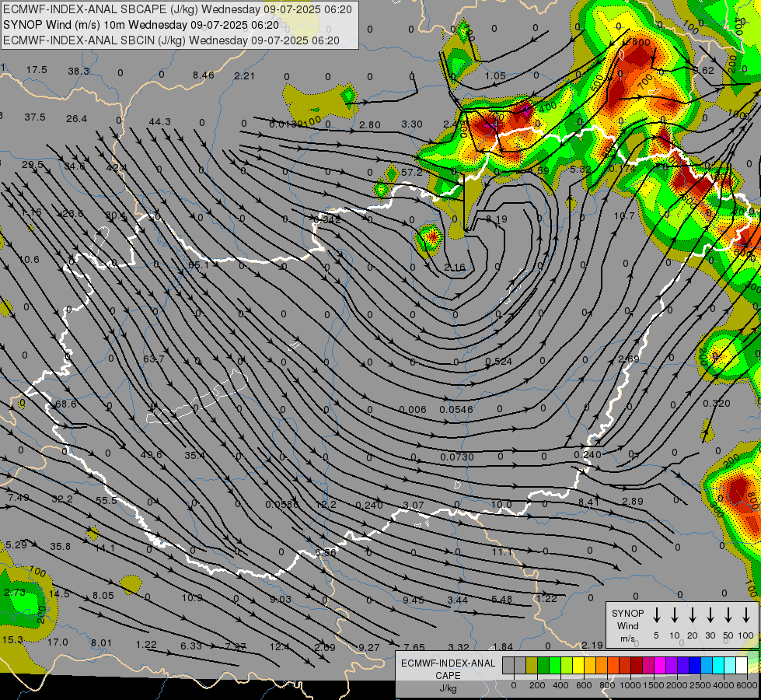Pick the pale cyan swatch right of 4000 tick
This screenshot has width=761, height=700.
point(730,666)
